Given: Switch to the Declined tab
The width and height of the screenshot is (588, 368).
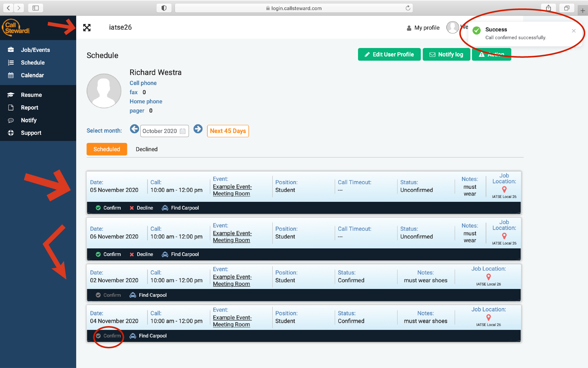Looking at the screenshot, I should (146, 149).
